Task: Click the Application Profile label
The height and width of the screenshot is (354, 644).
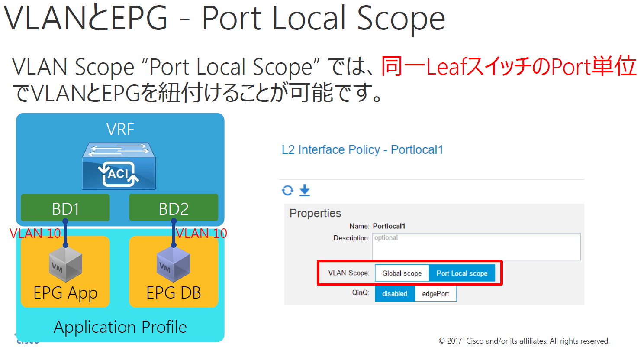Action: click(120, 327)
